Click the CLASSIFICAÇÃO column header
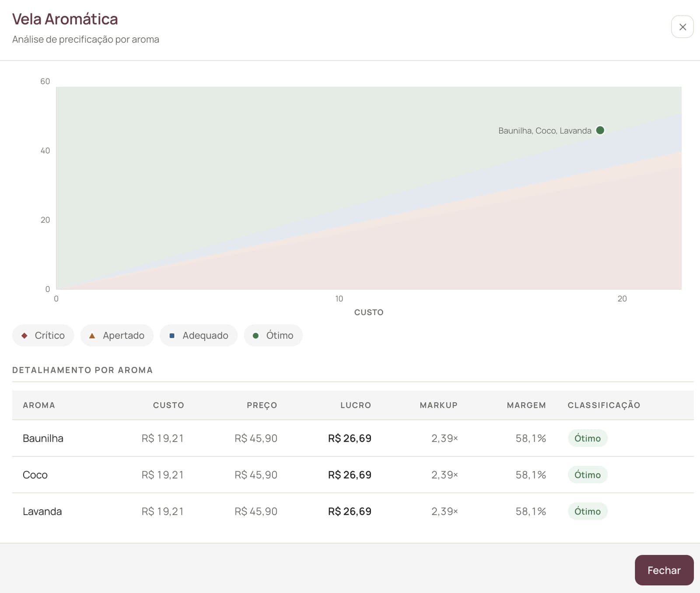This screenshot has width=700, height=593. coord(604,405)
